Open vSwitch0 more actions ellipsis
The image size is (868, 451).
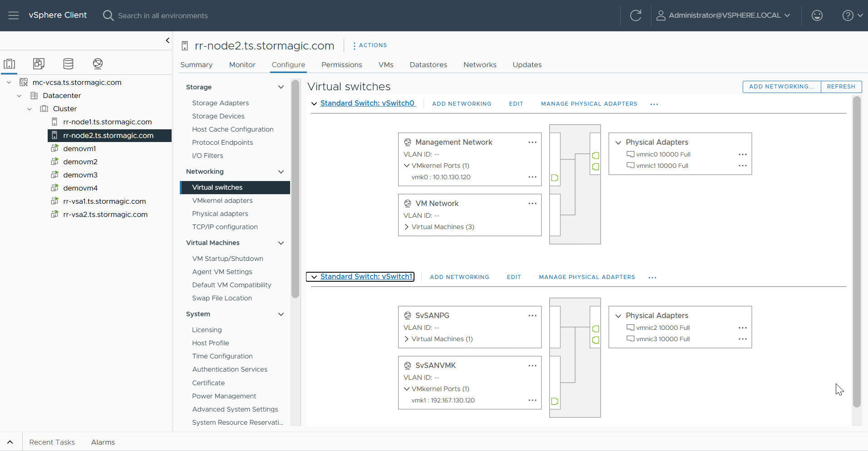click(x=654, y=104)
